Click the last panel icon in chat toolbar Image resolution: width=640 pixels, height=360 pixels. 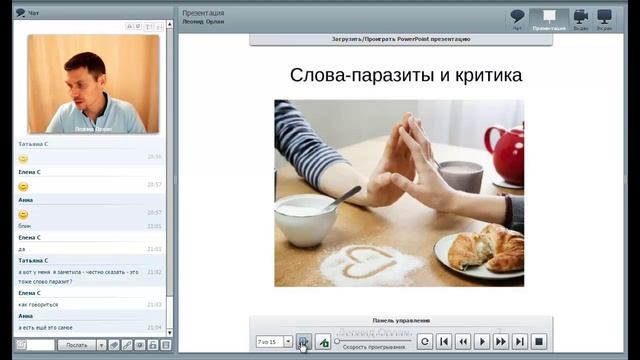(166, 345)
